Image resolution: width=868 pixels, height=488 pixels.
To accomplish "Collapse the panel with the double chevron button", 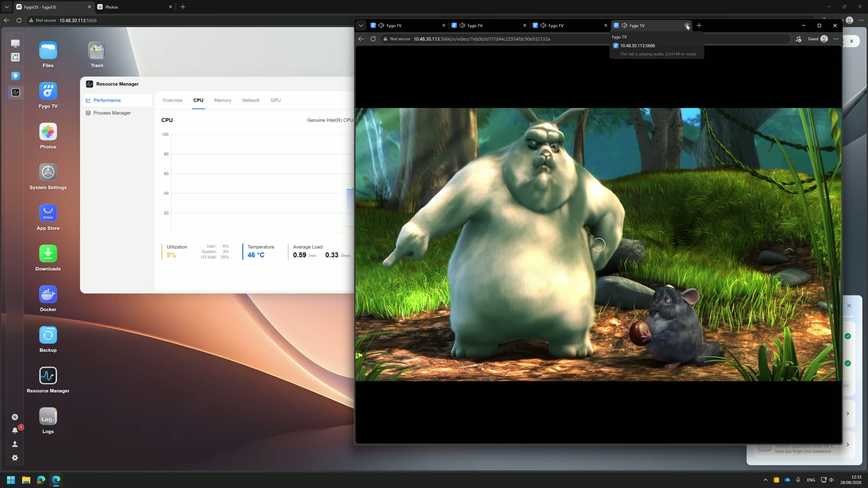I will coord(852,41).
